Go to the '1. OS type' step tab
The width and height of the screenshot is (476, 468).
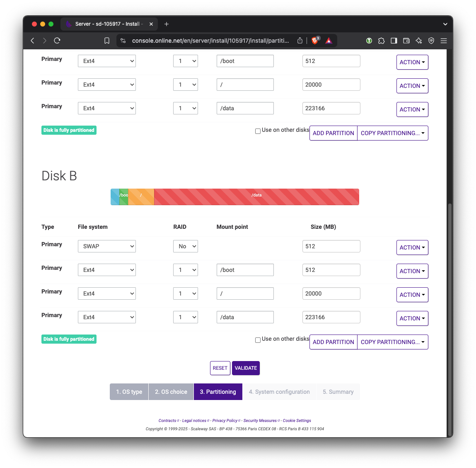pos(129,392)
